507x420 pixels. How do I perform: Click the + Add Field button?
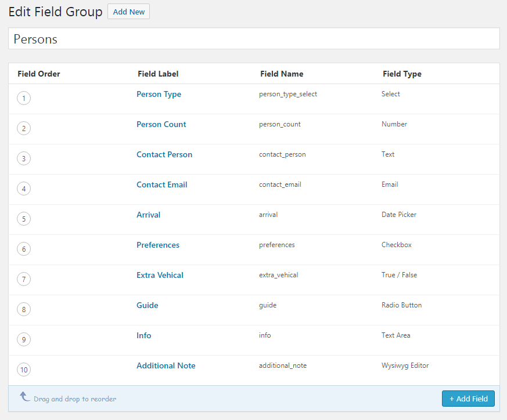[468, 399]
